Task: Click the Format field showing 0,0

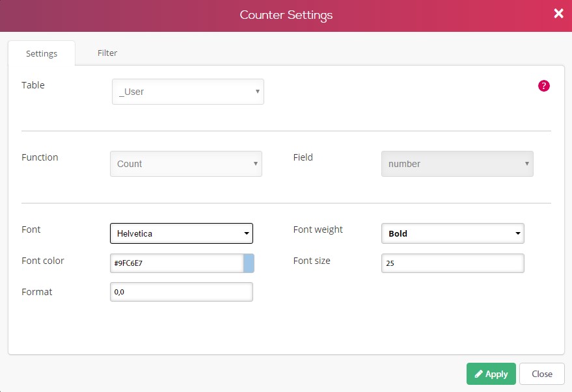Action: (181, 291)
